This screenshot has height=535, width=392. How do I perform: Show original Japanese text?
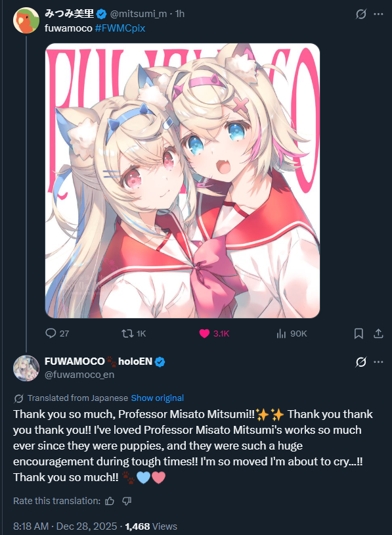(157, 398)
